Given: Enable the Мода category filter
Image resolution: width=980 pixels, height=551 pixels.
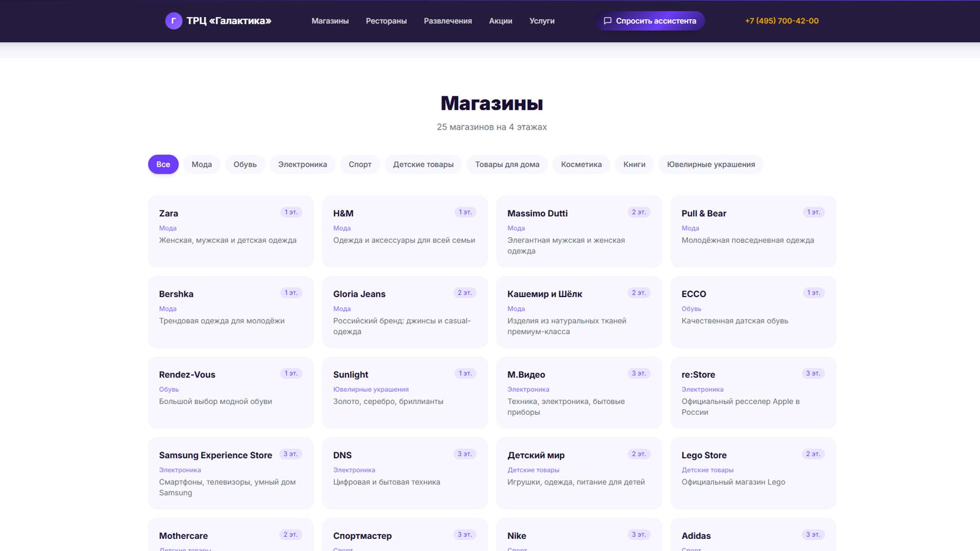Looking at the screenshot, I should tap(201, 164).
